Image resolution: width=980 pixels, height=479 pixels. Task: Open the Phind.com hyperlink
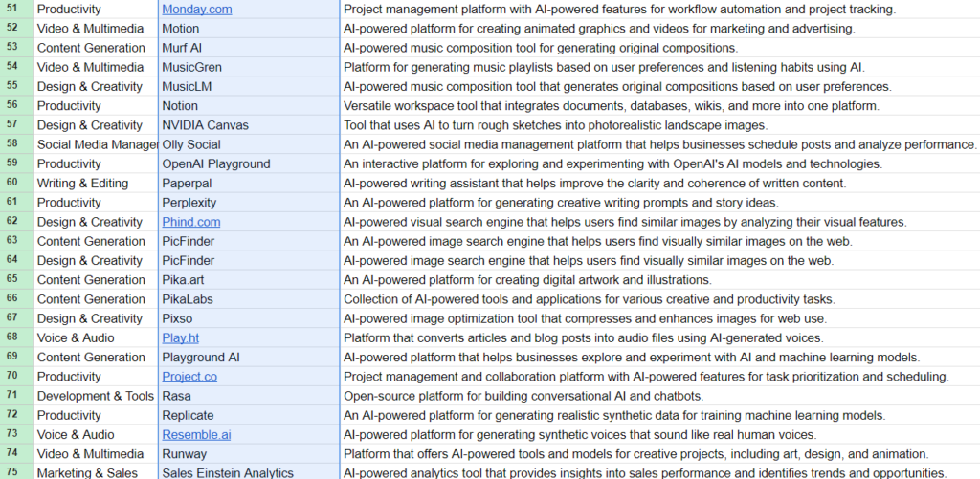coord(191,222)
